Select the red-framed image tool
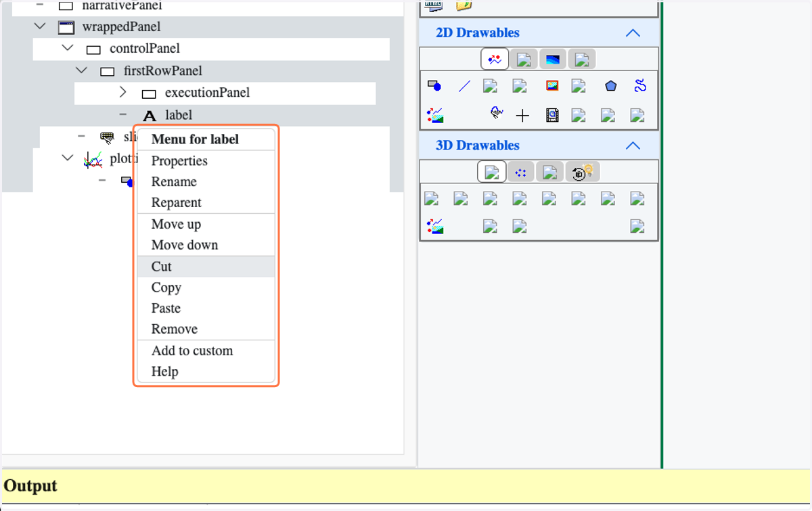 (552, 86)
